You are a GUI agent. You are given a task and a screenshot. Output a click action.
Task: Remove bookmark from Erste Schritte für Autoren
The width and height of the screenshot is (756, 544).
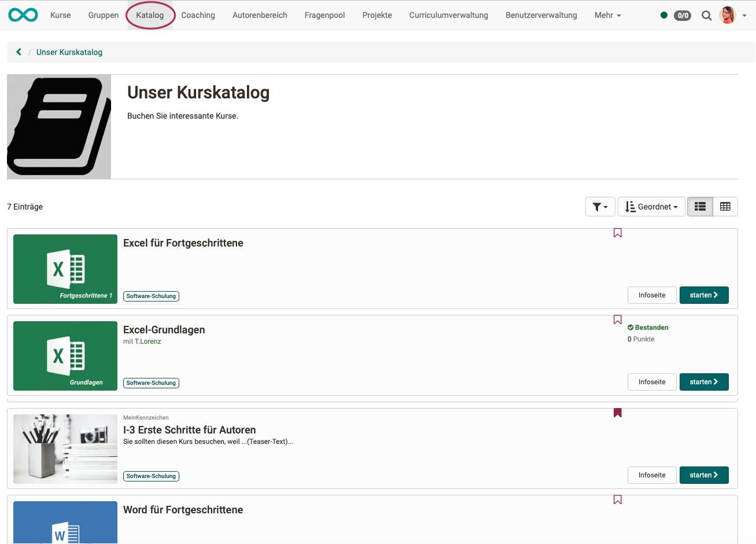618,413
